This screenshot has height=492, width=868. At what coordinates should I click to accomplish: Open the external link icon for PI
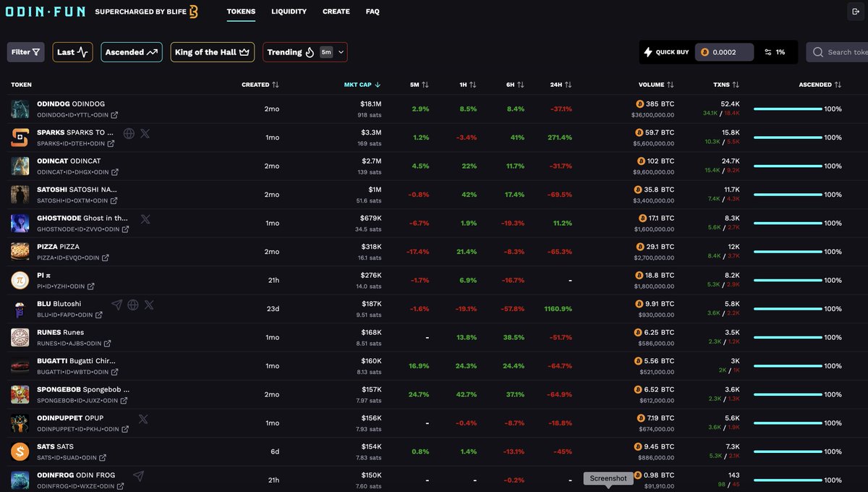(x=90, y=287)
